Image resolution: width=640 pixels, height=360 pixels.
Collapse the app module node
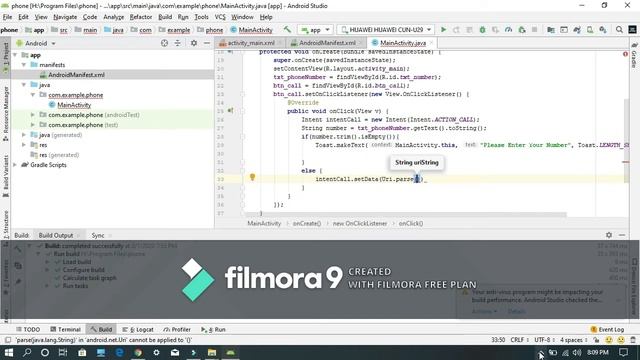tap(15, 55)
